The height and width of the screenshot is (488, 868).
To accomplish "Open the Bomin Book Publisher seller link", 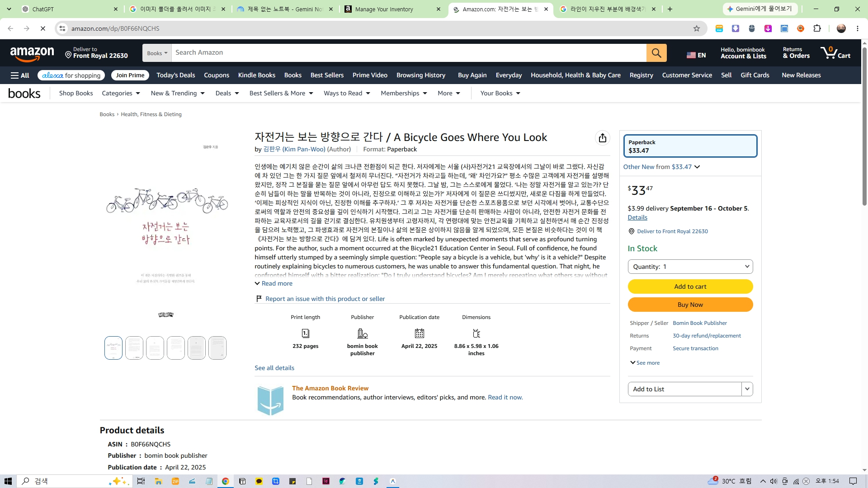I will tap(700, 323).
